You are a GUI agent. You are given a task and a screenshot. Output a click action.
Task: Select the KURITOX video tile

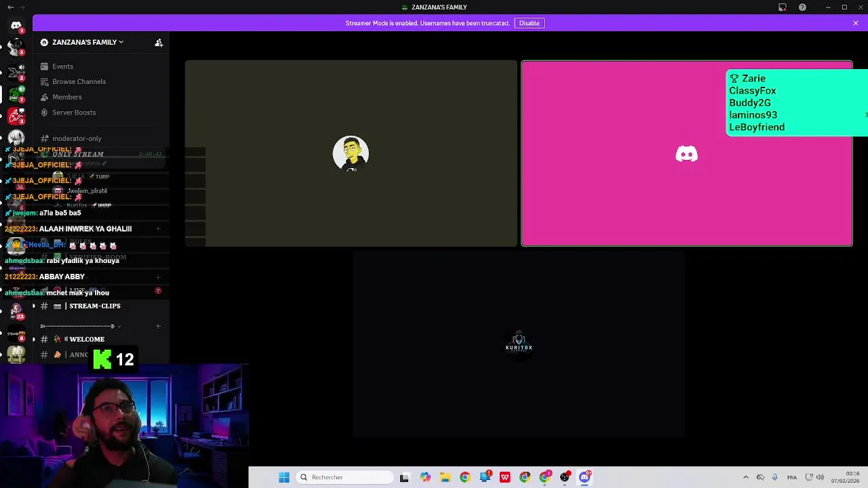point(519,344)
